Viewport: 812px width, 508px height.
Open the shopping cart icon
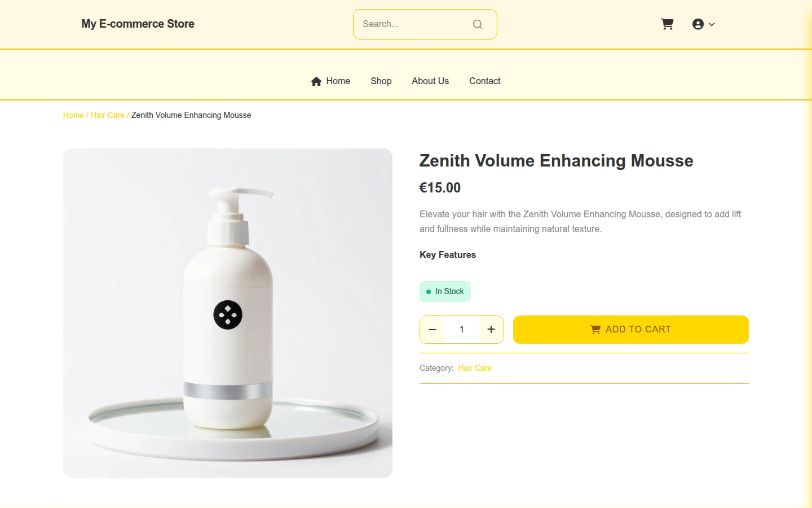coord(667,24)
